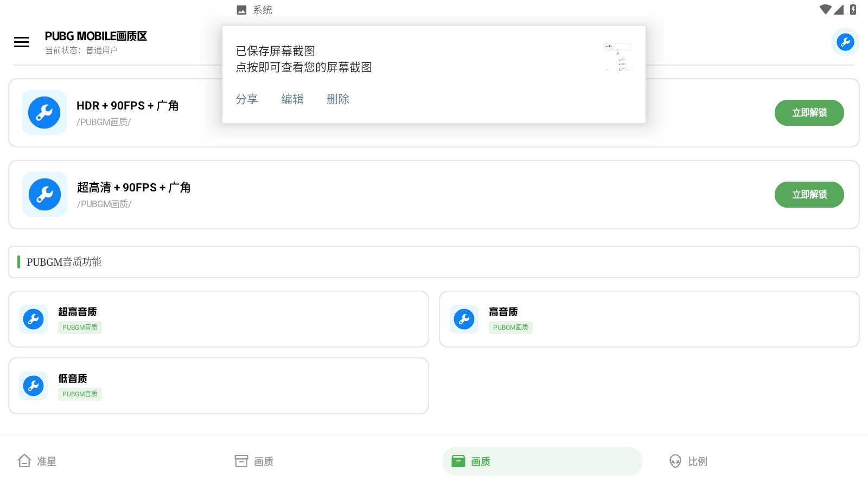The height and width of the screenshot is (488, 868).
Task: Delete the screenshot using 删除
Action: [x=338, y=99]
